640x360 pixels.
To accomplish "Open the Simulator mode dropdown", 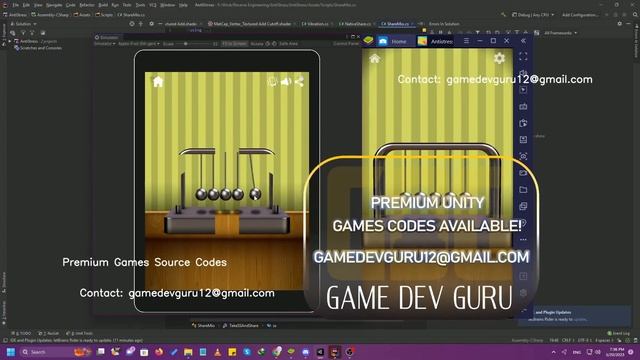I will point(104,44).
